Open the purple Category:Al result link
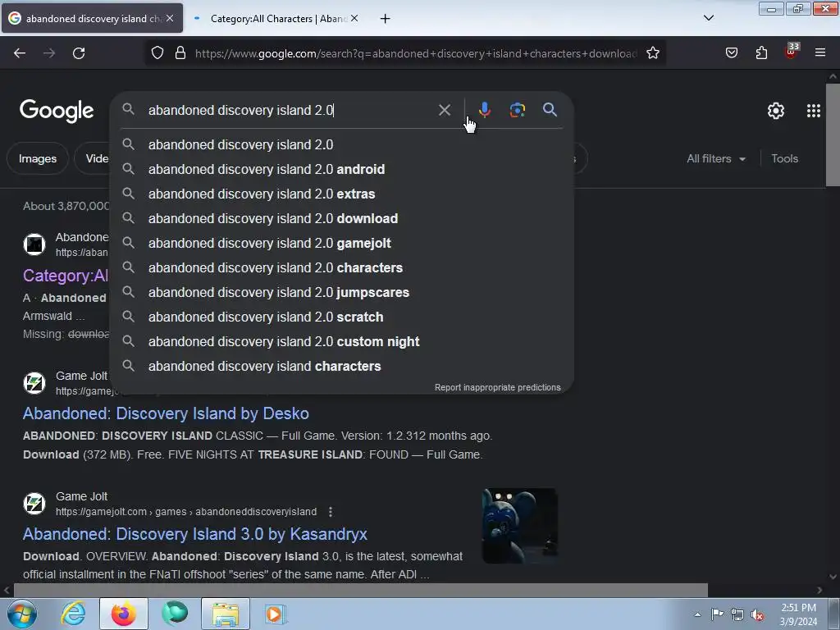 click(x=66, y=276)
